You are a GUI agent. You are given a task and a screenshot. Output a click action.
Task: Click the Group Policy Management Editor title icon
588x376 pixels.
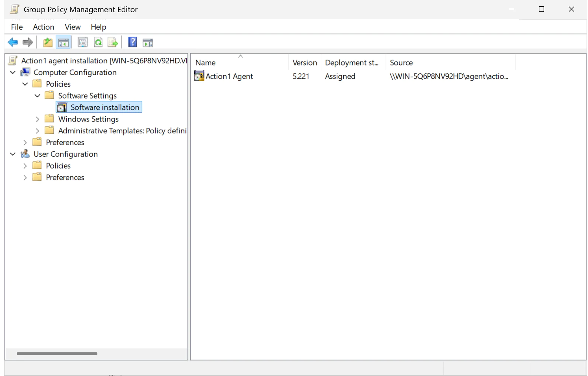pos(14,9)
